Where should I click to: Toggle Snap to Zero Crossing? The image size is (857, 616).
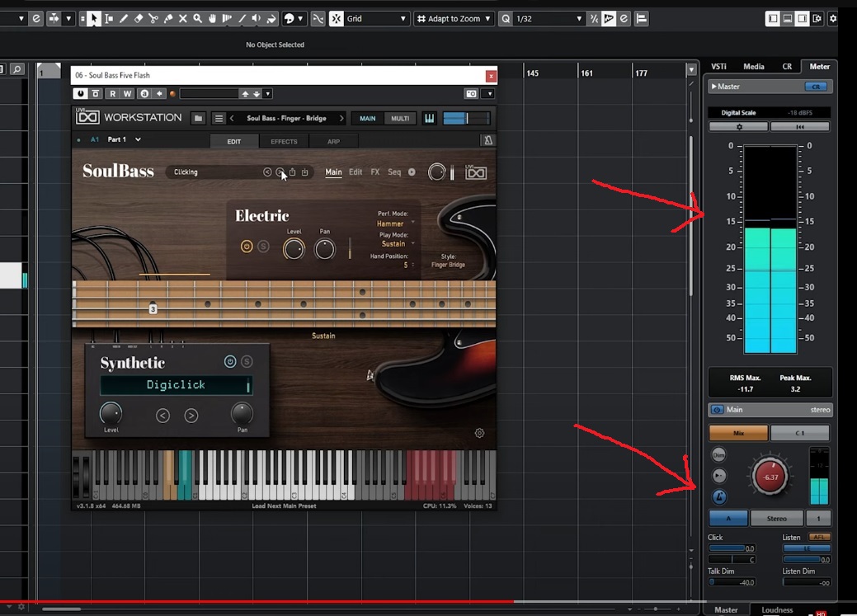click(x=318, y=19)
